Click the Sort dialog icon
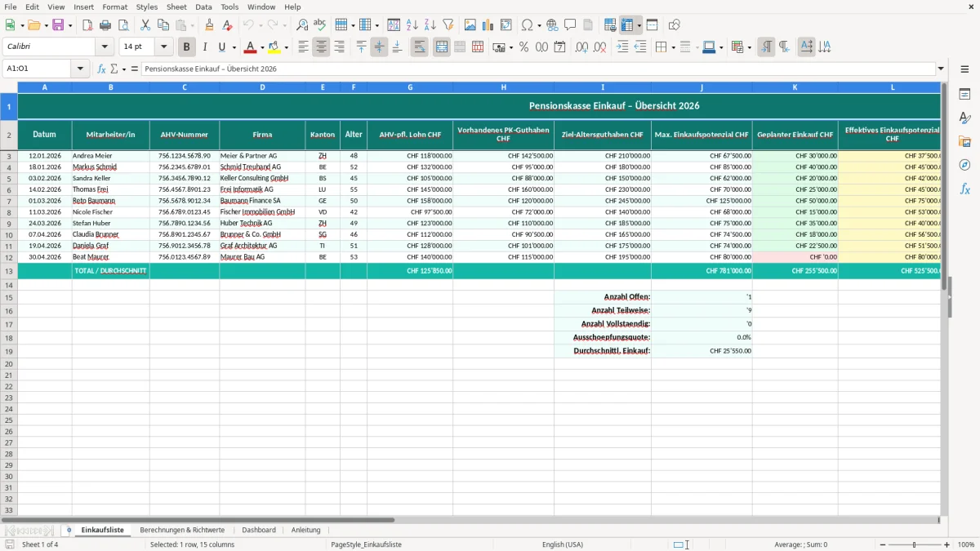 click(394, 25)
